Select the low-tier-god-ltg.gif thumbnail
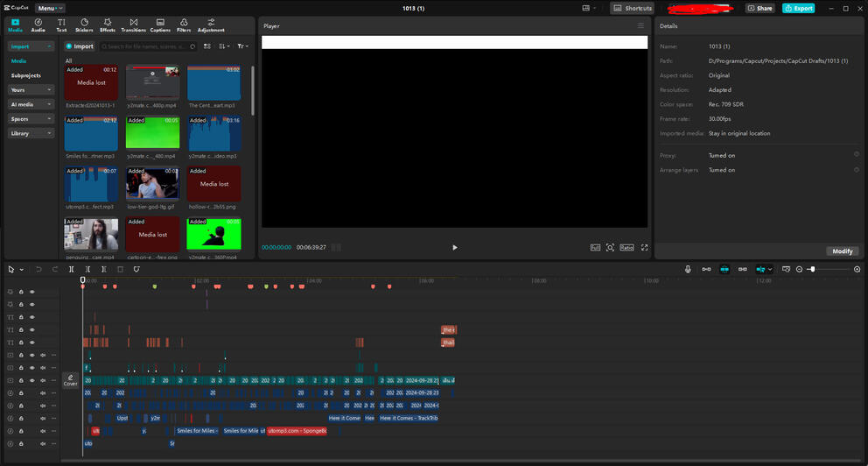 (152, 184)
